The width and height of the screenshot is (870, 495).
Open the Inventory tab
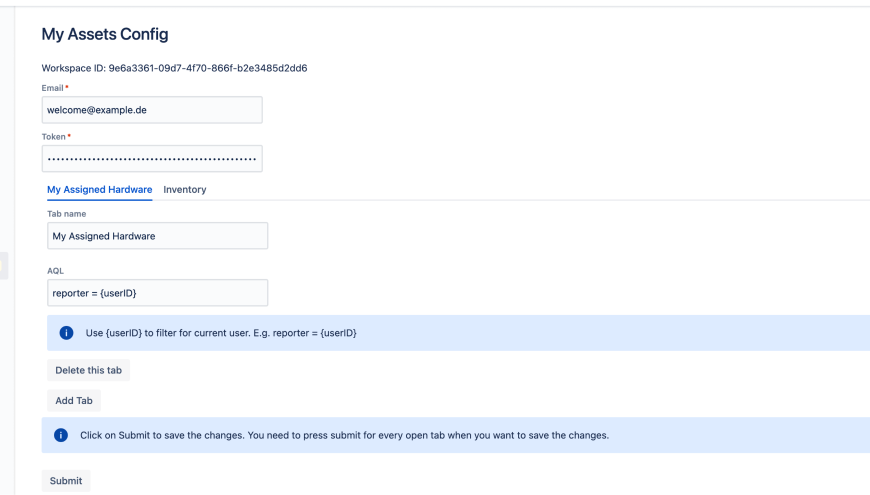tap(185, 189)
